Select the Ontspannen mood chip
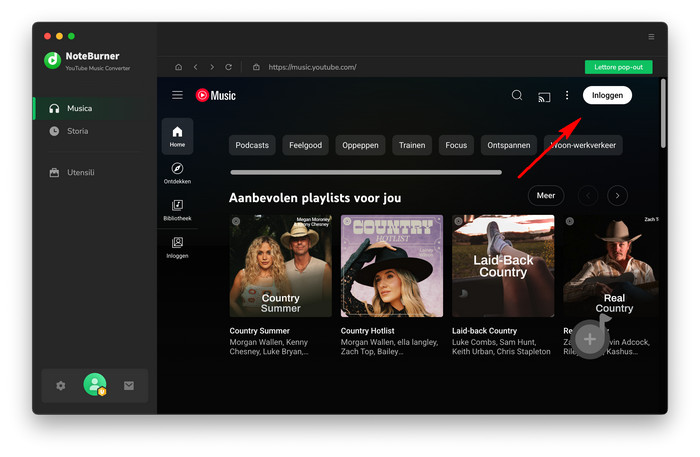 coord(509,145)
